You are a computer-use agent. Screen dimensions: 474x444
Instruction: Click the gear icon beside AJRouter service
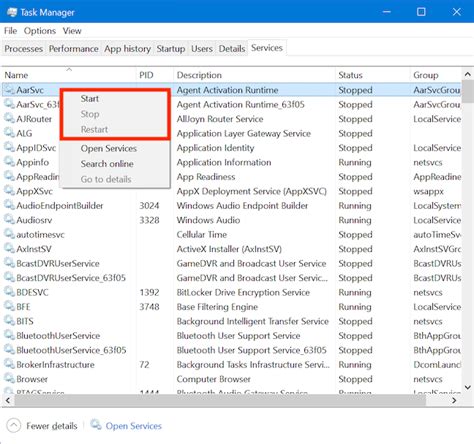(x=9, y=118)
